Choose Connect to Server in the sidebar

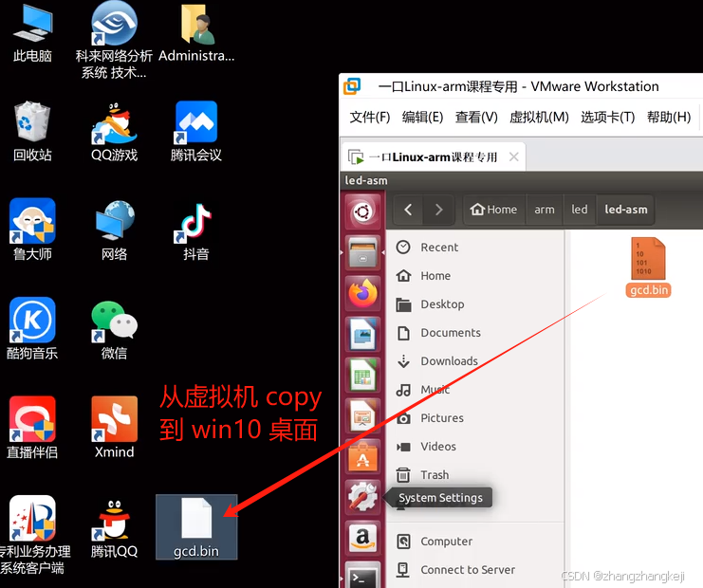pyautogui.click(x=474, y=570)
